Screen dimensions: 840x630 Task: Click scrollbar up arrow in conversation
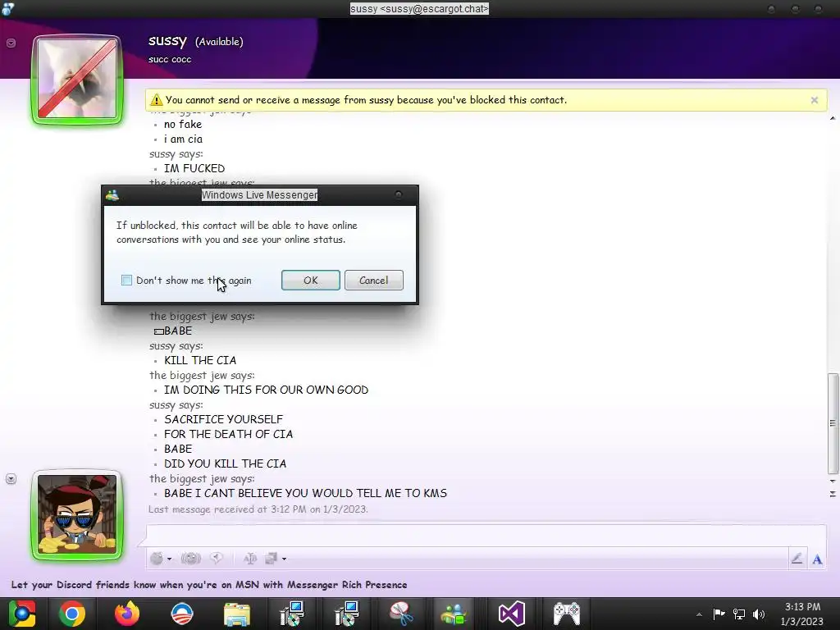pos(833,118)
